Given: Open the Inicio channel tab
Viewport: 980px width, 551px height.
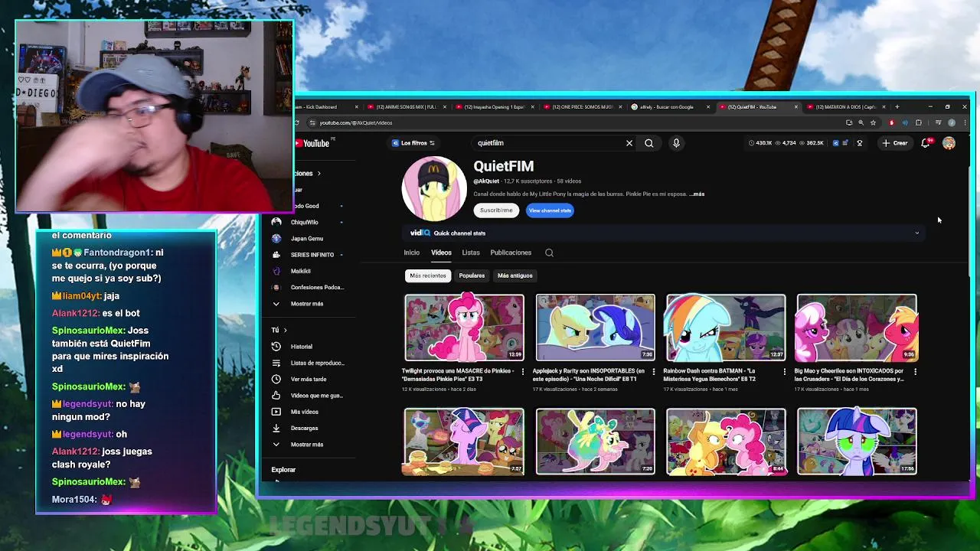Looking at the screenshot, I should [x=412, y=253].
